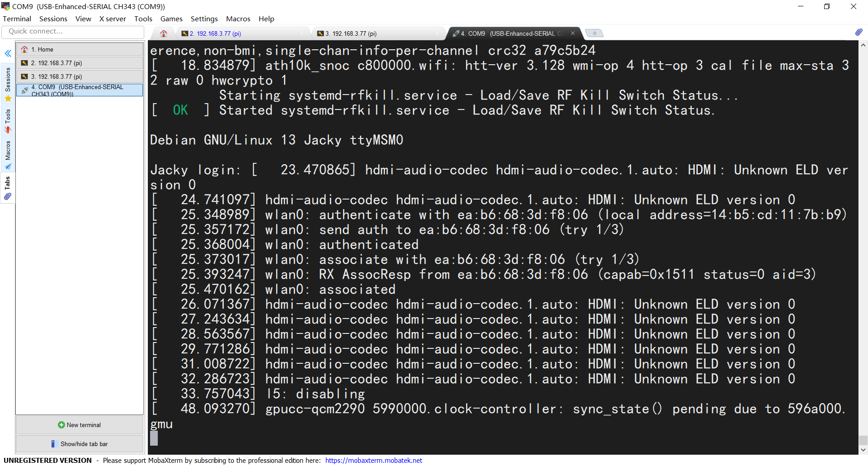Click the MobaXterm app icon in title bar

coord(5,6)
